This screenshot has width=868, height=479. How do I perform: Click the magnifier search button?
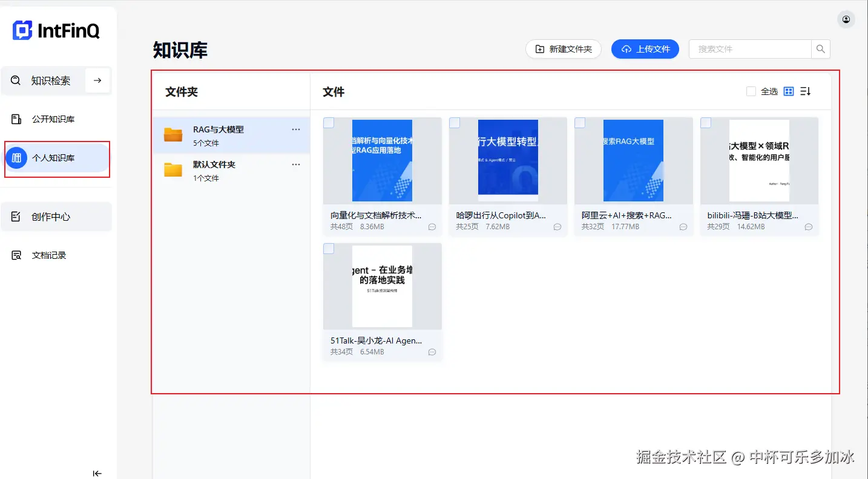pyautogui.click(x=821, y=49)
